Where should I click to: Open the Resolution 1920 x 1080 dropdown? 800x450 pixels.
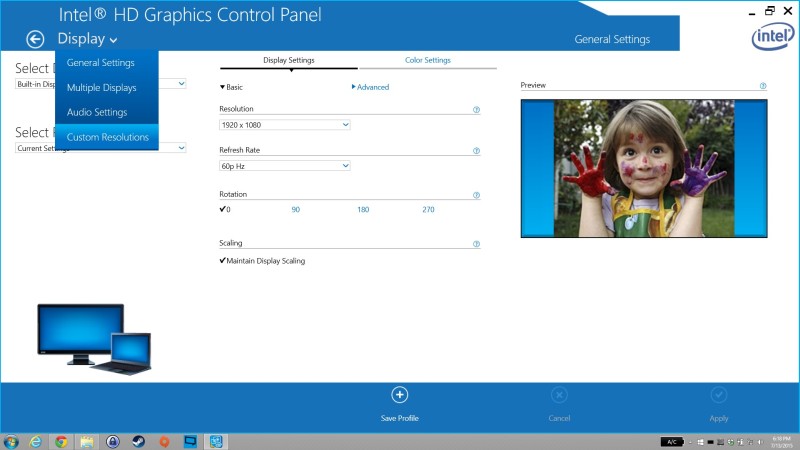285,125
